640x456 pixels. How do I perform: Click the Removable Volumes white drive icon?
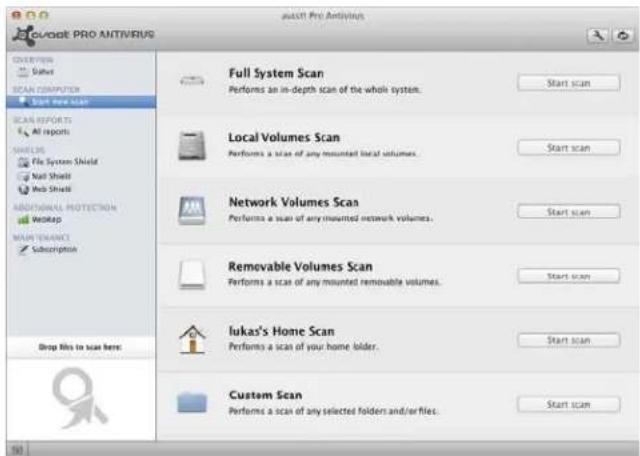pyautogui.click(x=192, y=274)
